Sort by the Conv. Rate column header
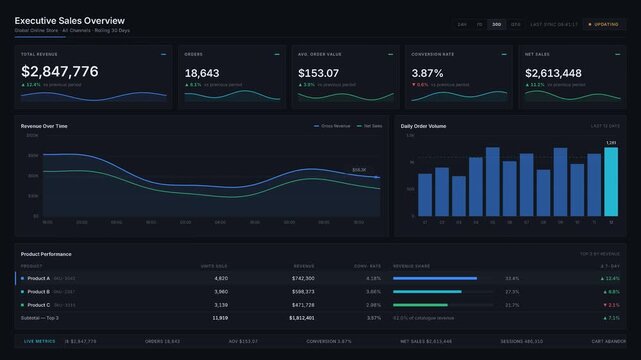 [367, 266]
